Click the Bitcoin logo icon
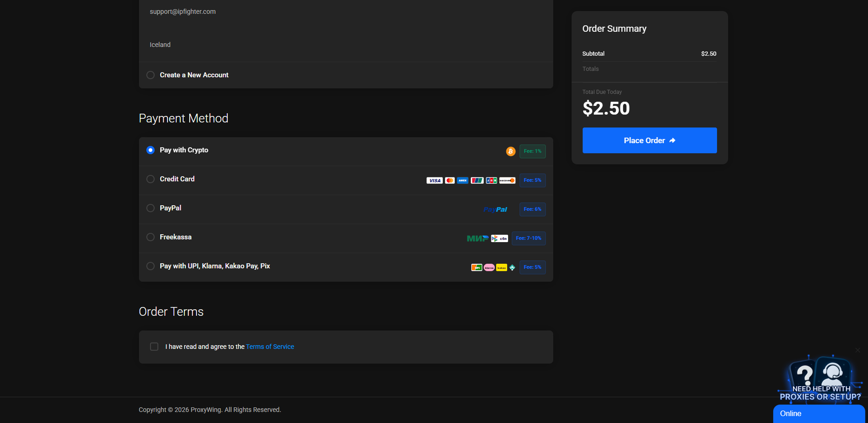 [x=510, y=151]
